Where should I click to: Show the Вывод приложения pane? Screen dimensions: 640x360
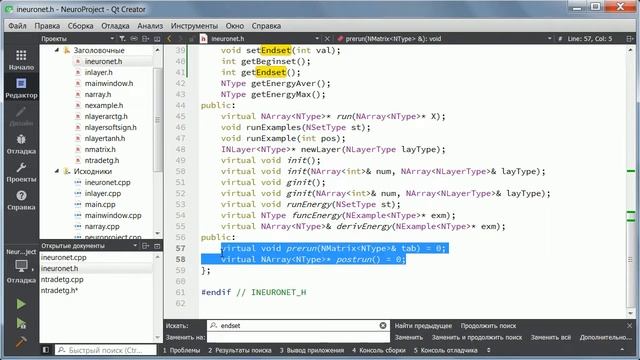tap(312, 350)
